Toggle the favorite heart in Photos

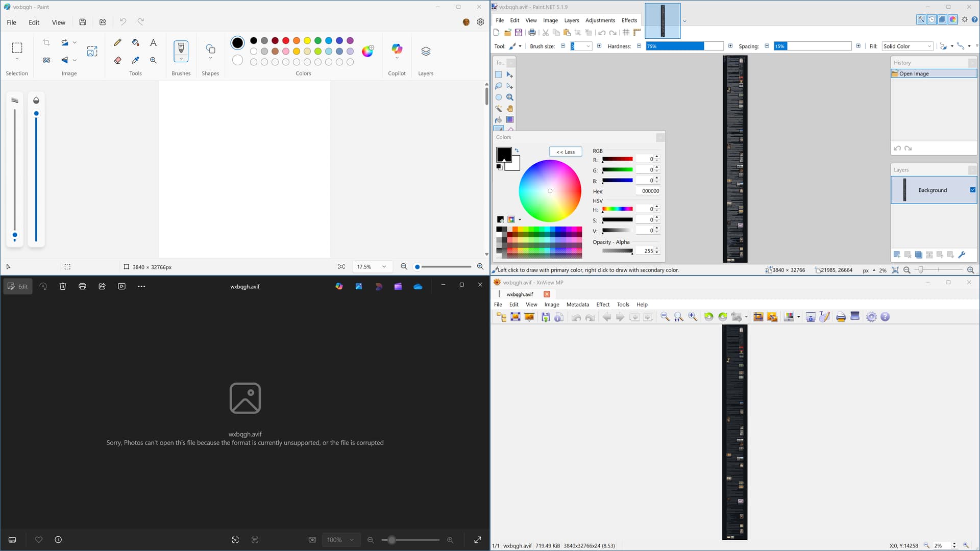[x=39, y=540]
